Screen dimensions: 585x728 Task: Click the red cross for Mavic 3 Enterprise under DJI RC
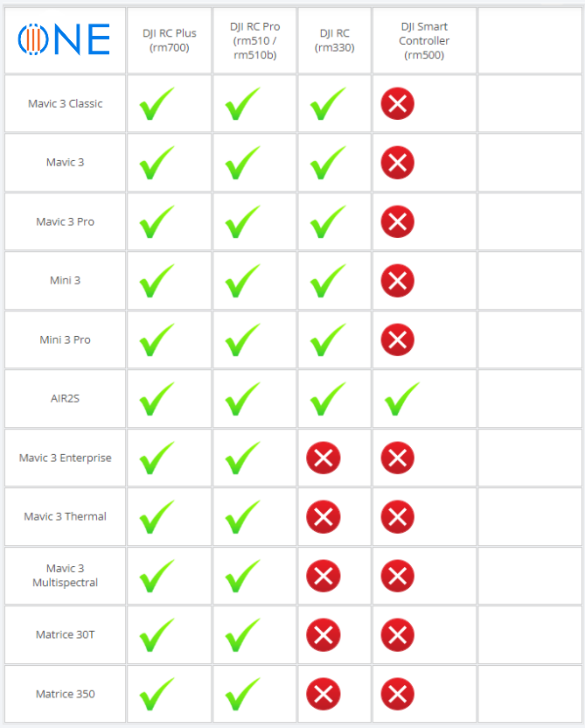coord(324,458)
